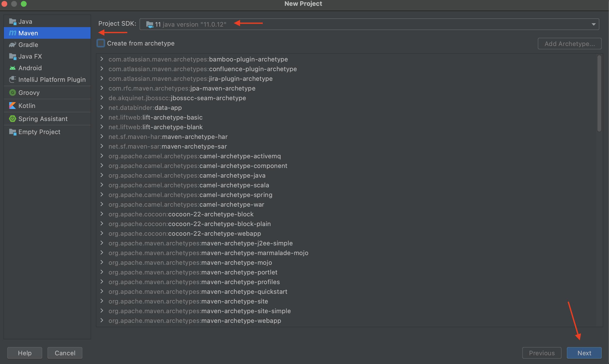Select camel-archetype-component entry

pos(198,166)
